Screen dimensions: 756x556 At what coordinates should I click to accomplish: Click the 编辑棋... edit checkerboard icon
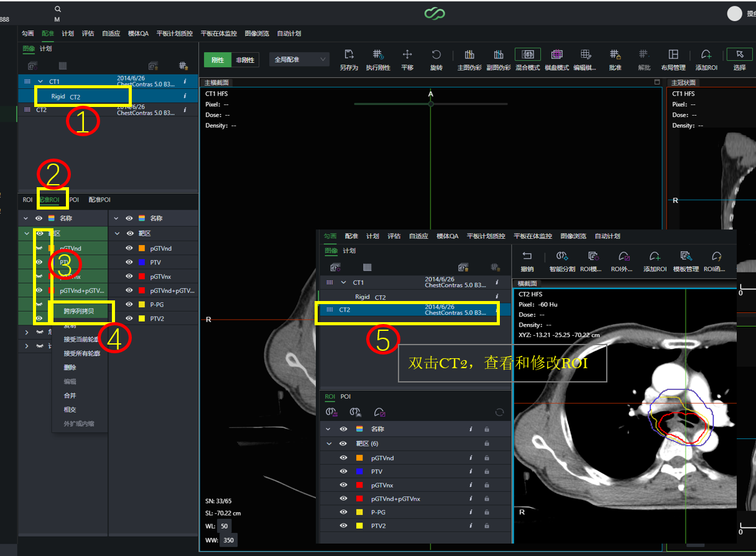coord(586,55)
